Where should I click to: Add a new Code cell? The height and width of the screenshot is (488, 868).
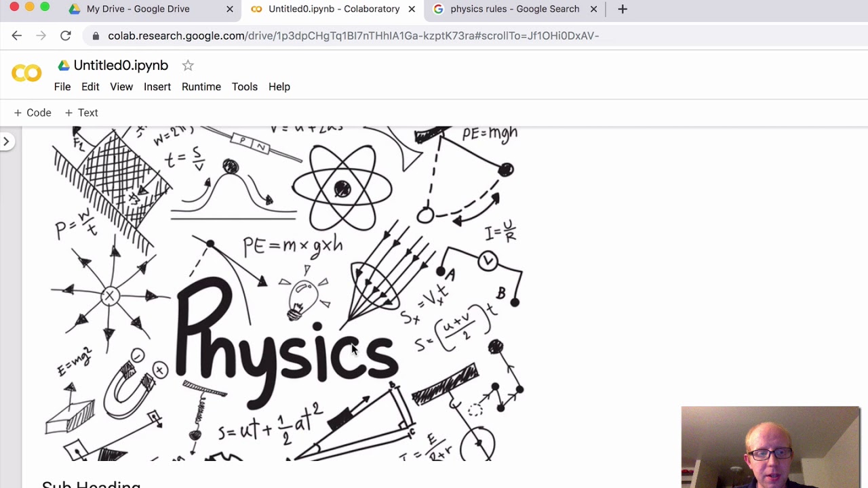(33, 113)
